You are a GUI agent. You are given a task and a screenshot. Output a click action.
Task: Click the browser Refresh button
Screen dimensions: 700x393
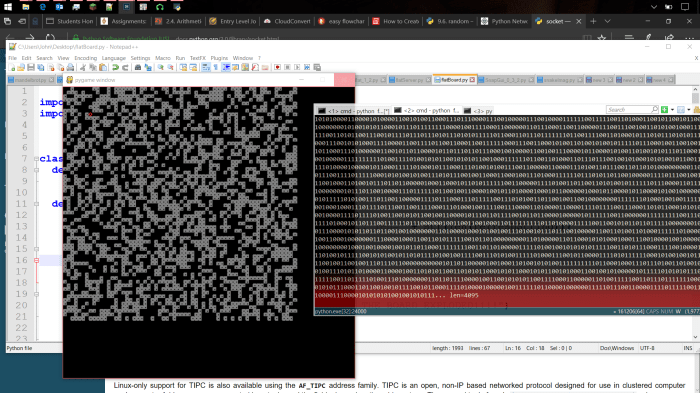(50, 38)
